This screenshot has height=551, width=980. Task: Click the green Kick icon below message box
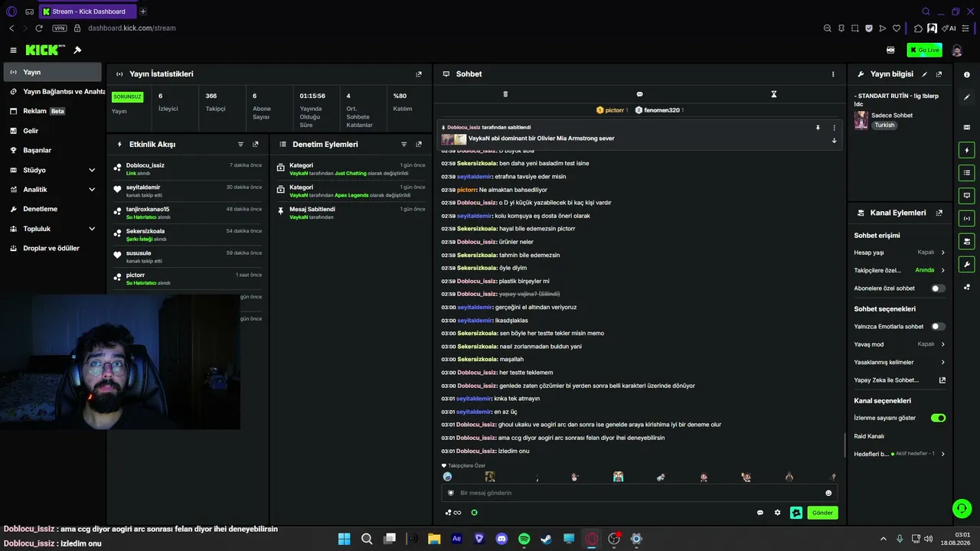coord(474,513)
